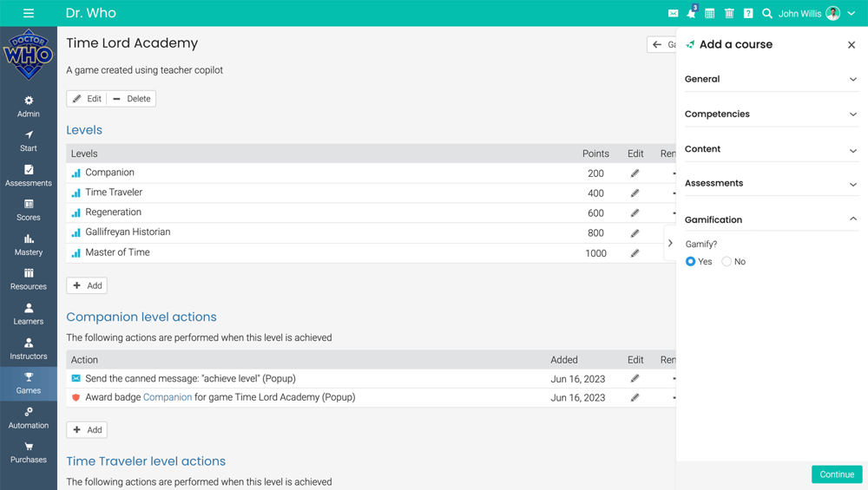Close the Add a course panel
The image size is (868, 490).
click(852, 45)
